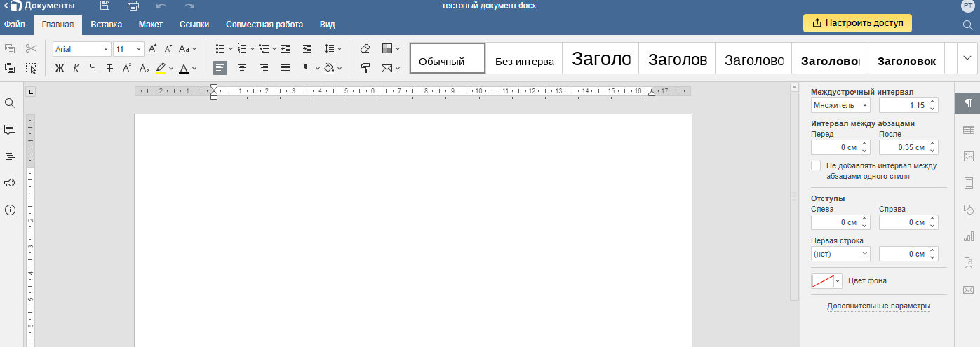Open the Цвет фона color picker
The image size is (980, 347).
pyautogui.click(x=827, y=280)
